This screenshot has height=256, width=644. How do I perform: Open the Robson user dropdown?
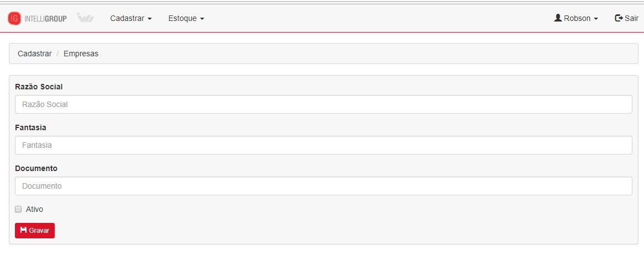(x=576, y=18)
